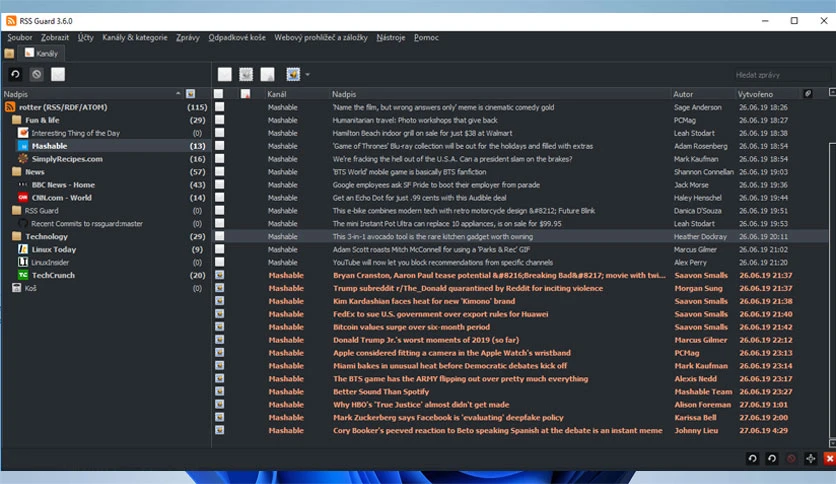836x484 pixels.
Task: Open the Soubor menu
Action: point(20,37)
